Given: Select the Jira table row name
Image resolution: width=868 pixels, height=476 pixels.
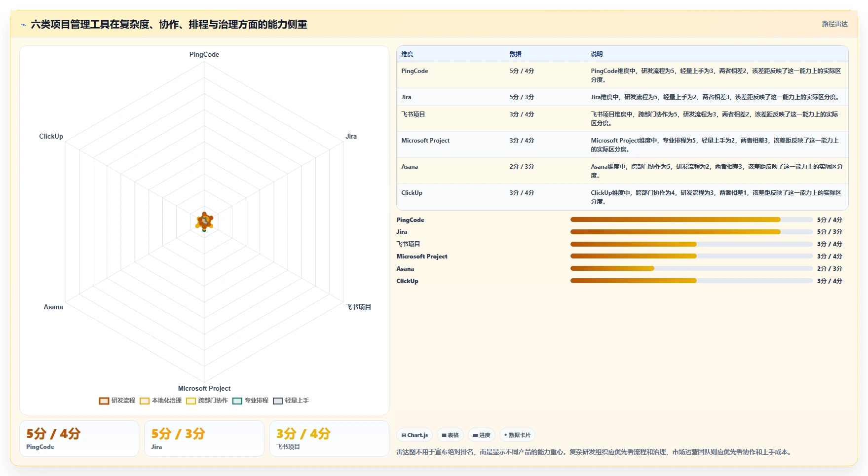Looking at the screenshot, I should coord(406,97).
